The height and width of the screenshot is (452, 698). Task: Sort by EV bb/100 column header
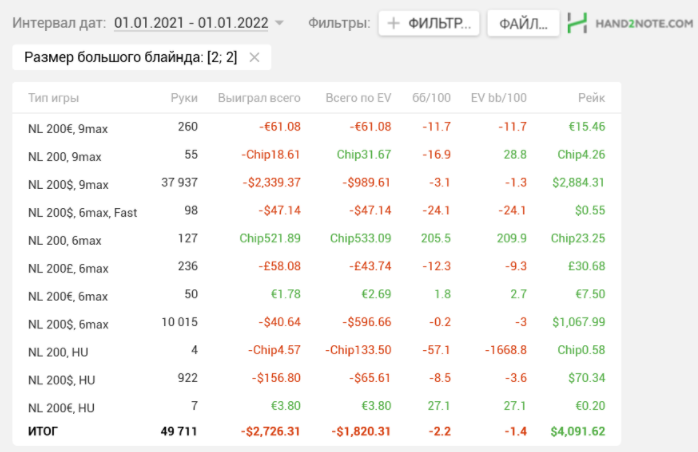498,98
